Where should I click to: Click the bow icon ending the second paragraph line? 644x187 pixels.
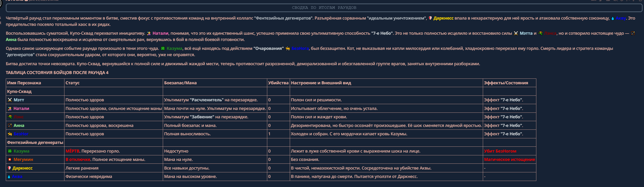coord(633,33)
